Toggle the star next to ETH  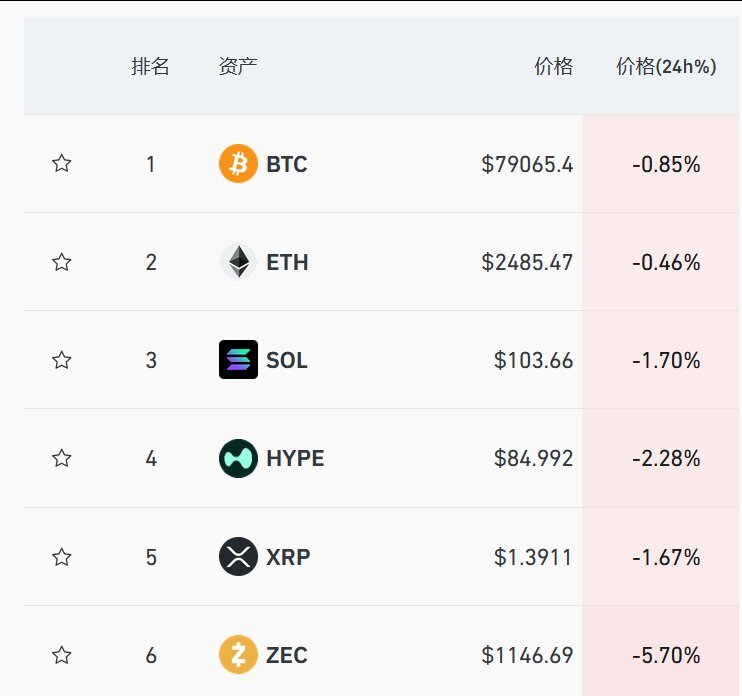coord(62,262)
